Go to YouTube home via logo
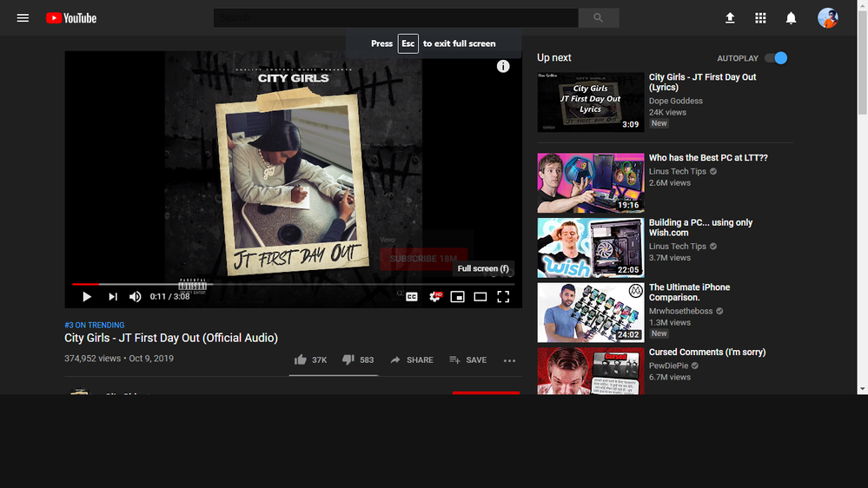Screen dimensions: 868x488 (71, 18)
